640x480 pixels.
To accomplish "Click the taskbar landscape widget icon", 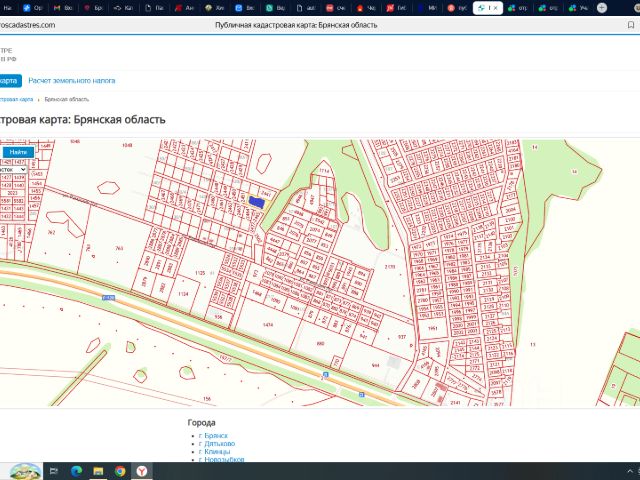I will tap(24, 470).
